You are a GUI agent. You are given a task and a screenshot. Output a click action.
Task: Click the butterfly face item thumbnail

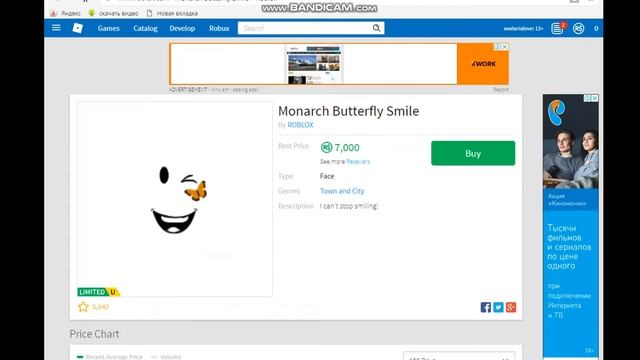tap(175, 199)
